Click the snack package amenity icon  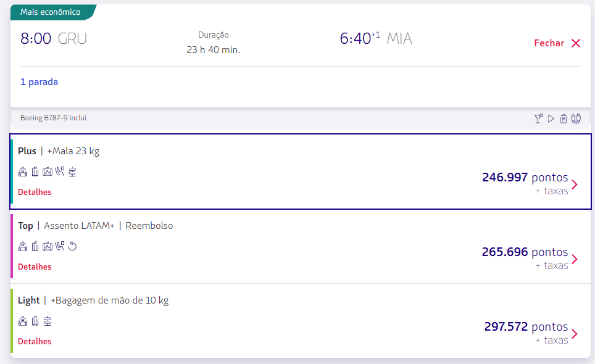(564, 118)
